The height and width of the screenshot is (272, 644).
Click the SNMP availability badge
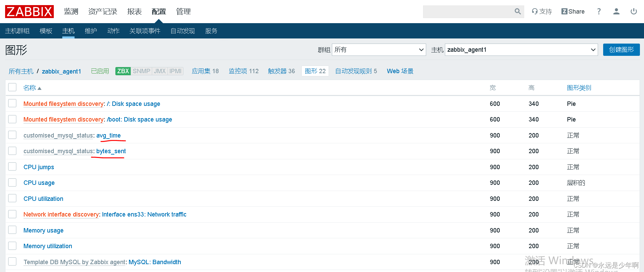[x=141, y=71]
